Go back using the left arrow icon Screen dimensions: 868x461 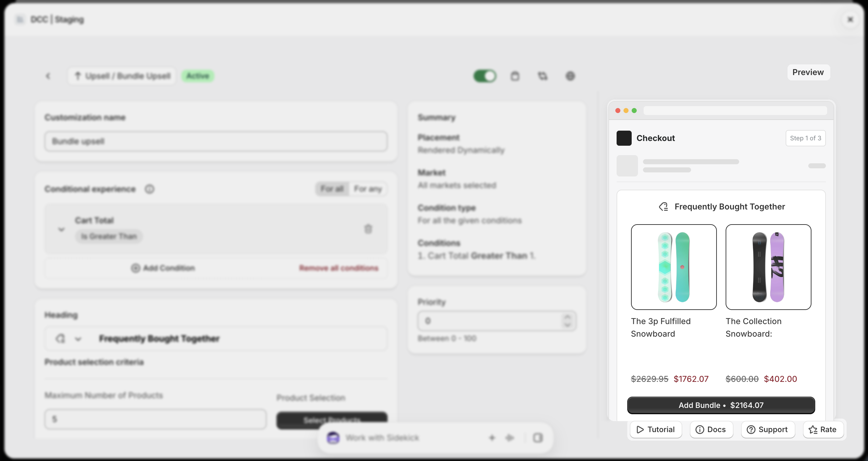pos(48,76)
